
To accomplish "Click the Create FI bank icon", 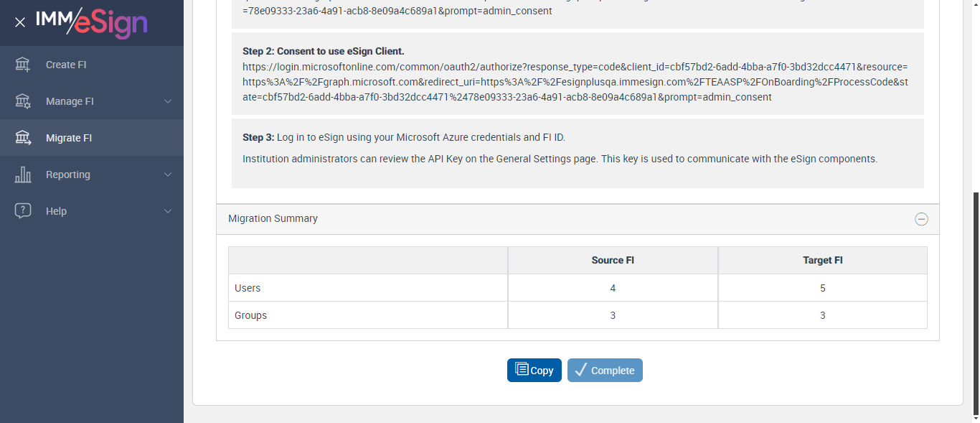I will [23, 65].
